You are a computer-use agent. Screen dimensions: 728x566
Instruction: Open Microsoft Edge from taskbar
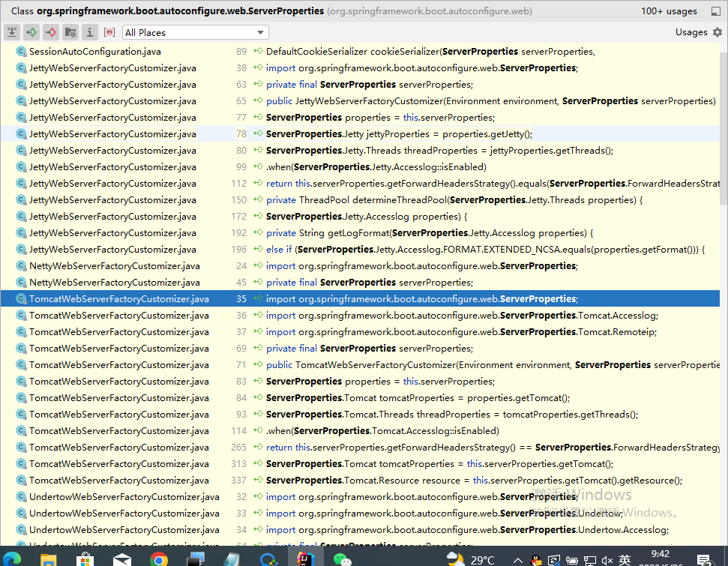pyautogui.click(x=11, y=559)
